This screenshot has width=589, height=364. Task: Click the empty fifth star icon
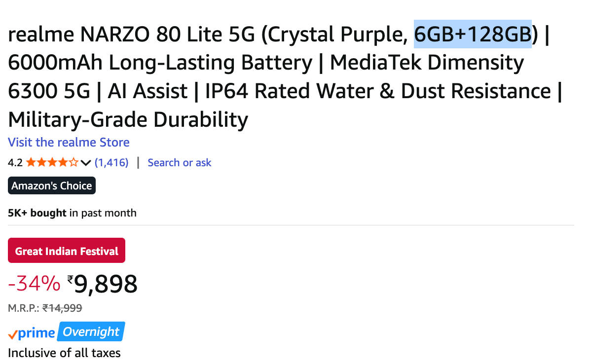(x=74, y=162)
